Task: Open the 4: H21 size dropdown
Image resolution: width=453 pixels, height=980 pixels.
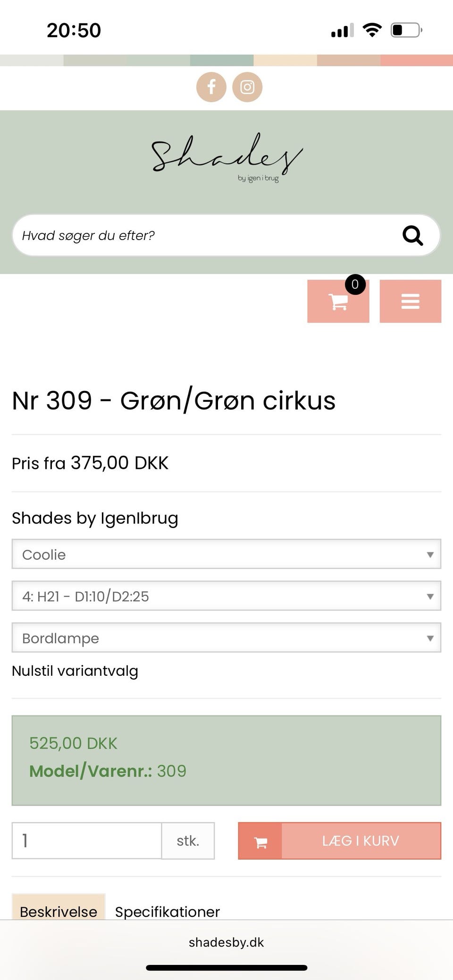Action: 226,596
